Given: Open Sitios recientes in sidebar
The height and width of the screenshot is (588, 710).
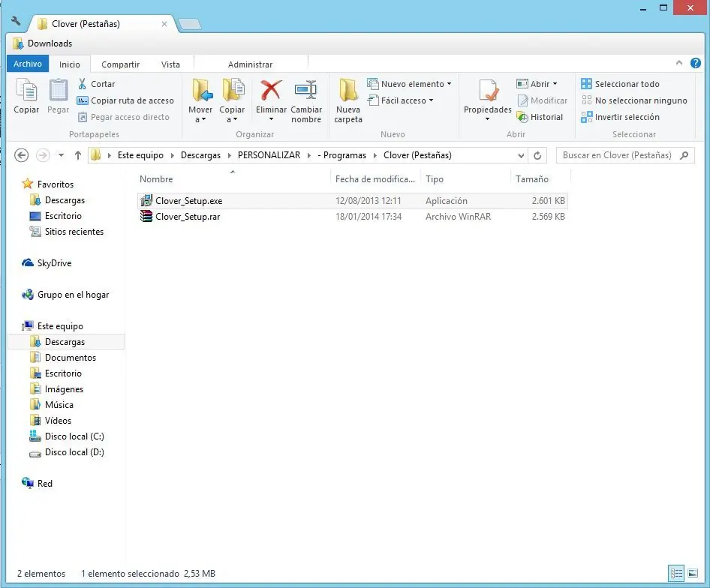Looking at the screenshot, I should point(67,232).
